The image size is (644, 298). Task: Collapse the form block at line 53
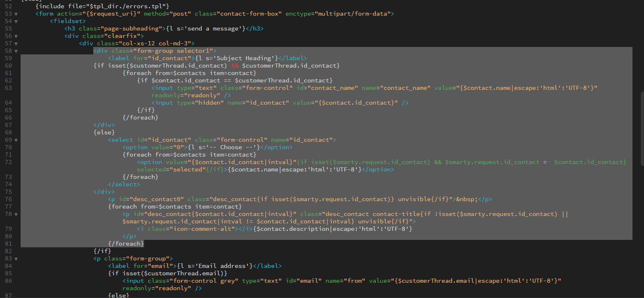[x=16, y=14]
